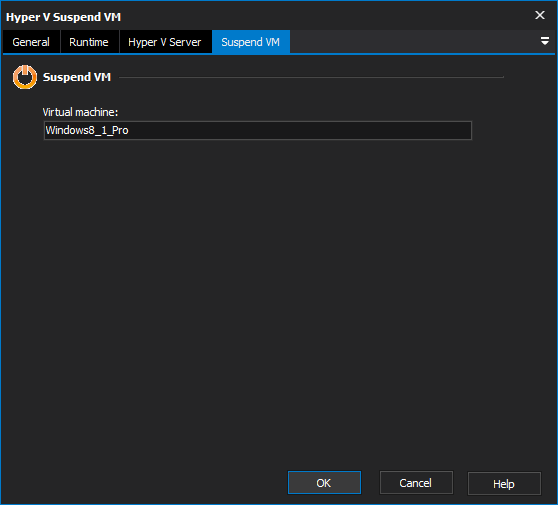Click the Virtual machine label text
Image resolution: width=558 pixels, height=505 pixels.
(x=80, y=112)
